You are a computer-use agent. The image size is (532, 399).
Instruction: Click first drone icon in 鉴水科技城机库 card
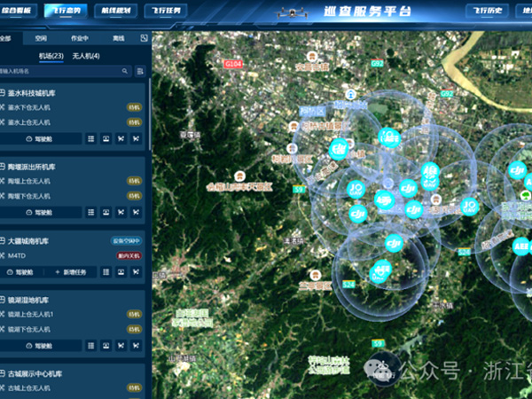coord(121,139)
